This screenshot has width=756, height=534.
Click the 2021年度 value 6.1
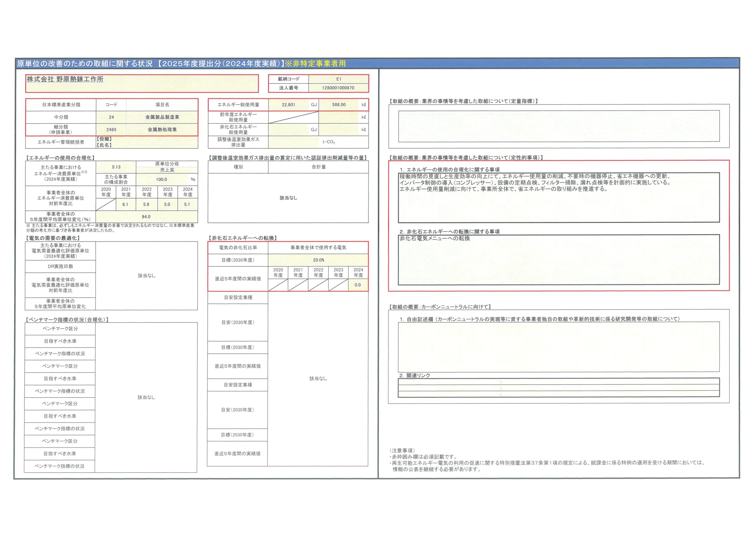pyautogui.click(x=125, y=204)
